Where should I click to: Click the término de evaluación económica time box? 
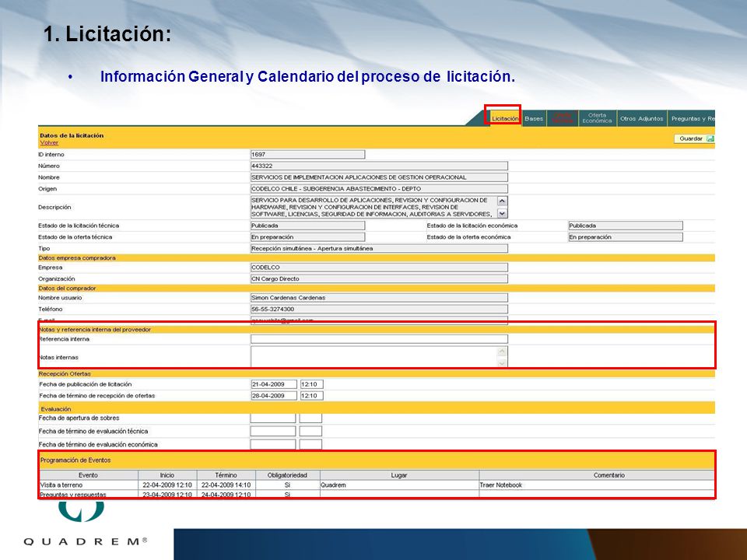[310, 445]
